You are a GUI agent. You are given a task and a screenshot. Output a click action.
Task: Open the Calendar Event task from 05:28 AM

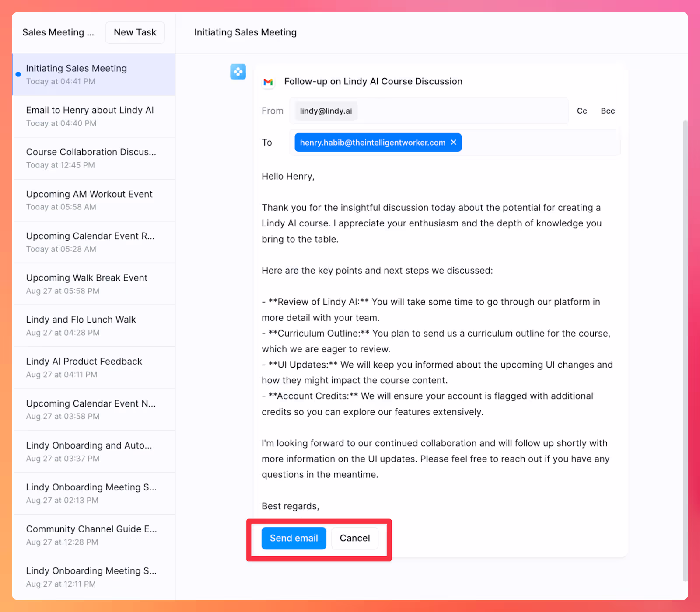94,242
